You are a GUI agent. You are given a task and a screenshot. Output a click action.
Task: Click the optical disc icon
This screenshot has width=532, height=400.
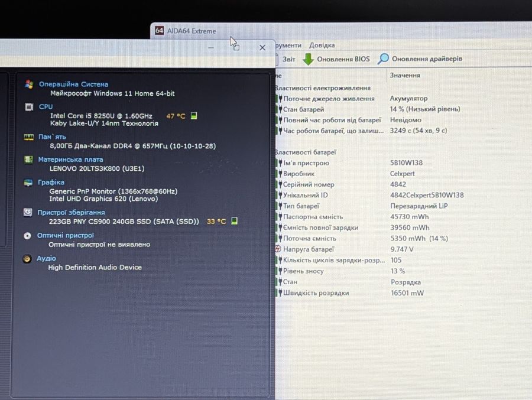pyautogui.click(x=27, y=236)
